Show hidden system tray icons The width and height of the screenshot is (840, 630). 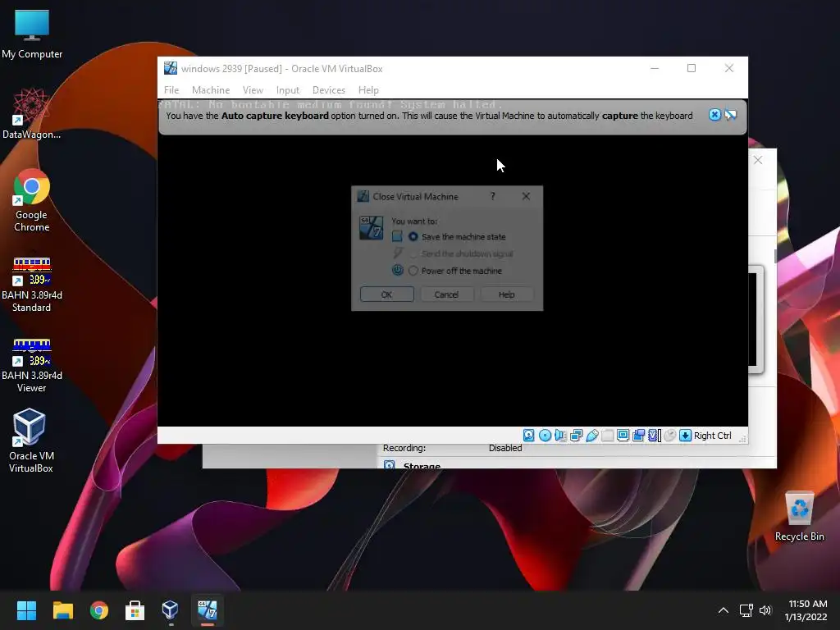724,610
